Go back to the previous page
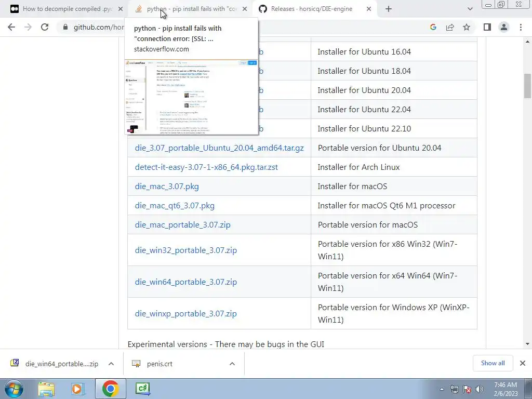The image size is (532, 399). 11,27
